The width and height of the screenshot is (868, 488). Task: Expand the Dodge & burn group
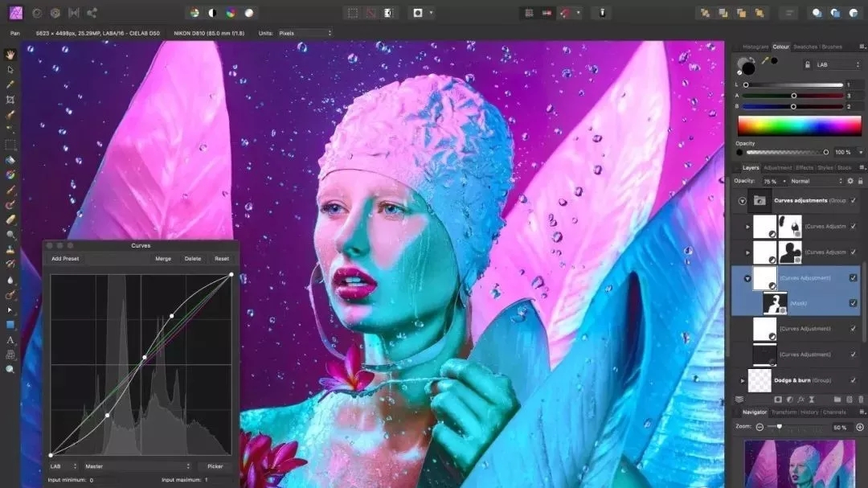pyautogui.click(x=743, y=380)
